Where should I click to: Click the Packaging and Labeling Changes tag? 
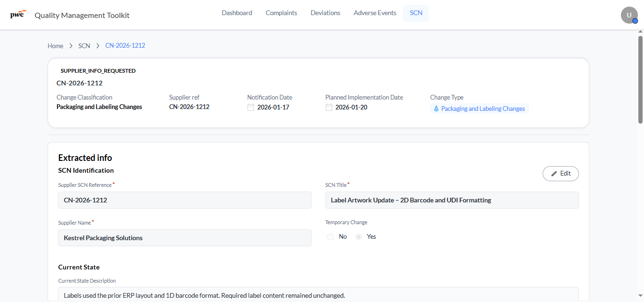point(479,109)
